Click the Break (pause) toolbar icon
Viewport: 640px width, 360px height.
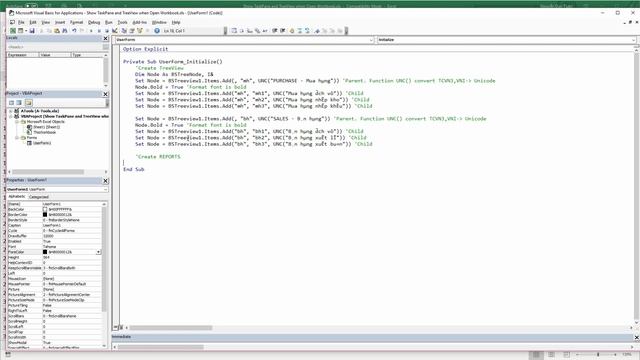99,31
